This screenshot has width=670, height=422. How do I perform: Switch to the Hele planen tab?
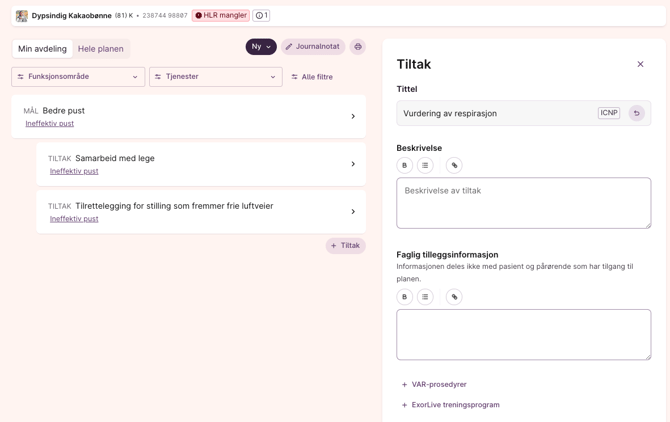(101, 49)
